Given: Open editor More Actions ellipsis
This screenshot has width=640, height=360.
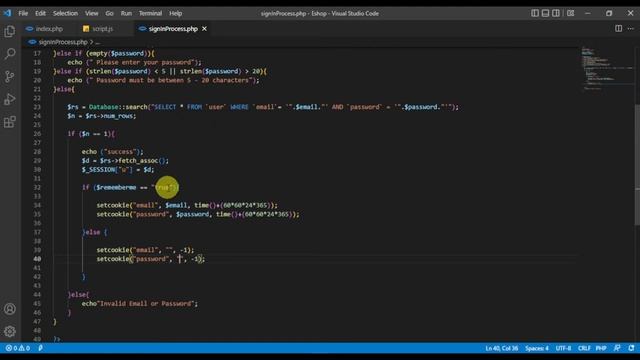Looking at the screenshot, I should pos(631,29).
